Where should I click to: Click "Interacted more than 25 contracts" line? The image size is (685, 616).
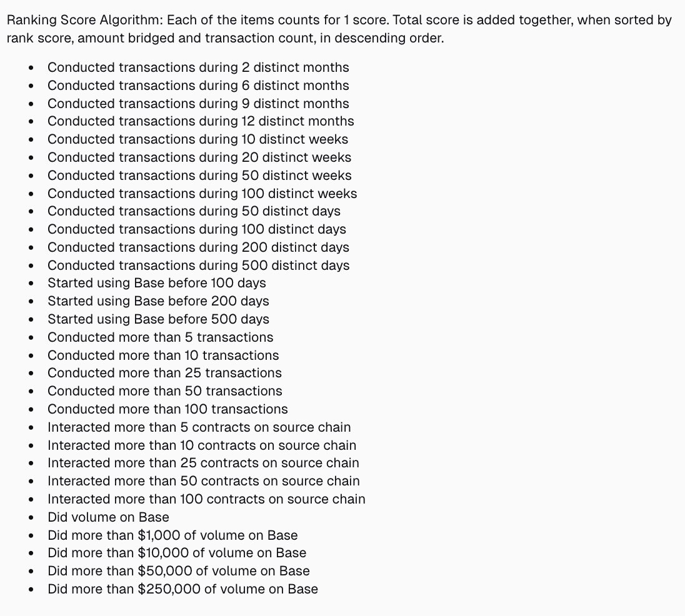[203, 463]
